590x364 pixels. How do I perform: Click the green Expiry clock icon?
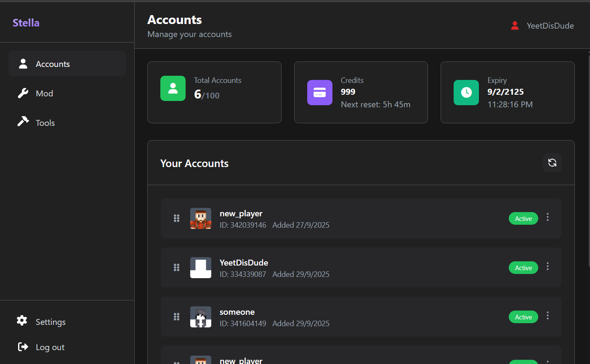coord(466,93)
